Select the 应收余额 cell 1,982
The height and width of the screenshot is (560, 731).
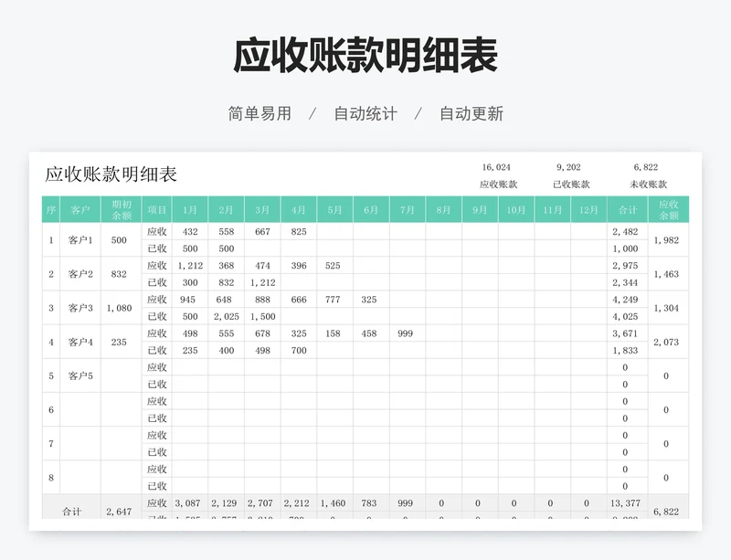tap(668, 240)
